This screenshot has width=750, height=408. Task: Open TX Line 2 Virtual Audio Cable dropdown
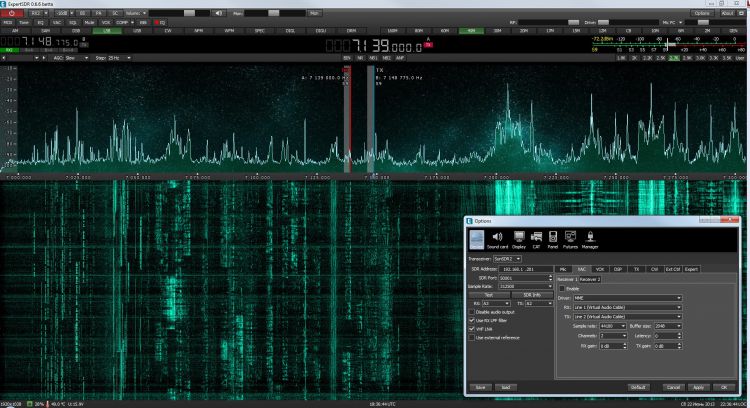(x=627, y=317)
